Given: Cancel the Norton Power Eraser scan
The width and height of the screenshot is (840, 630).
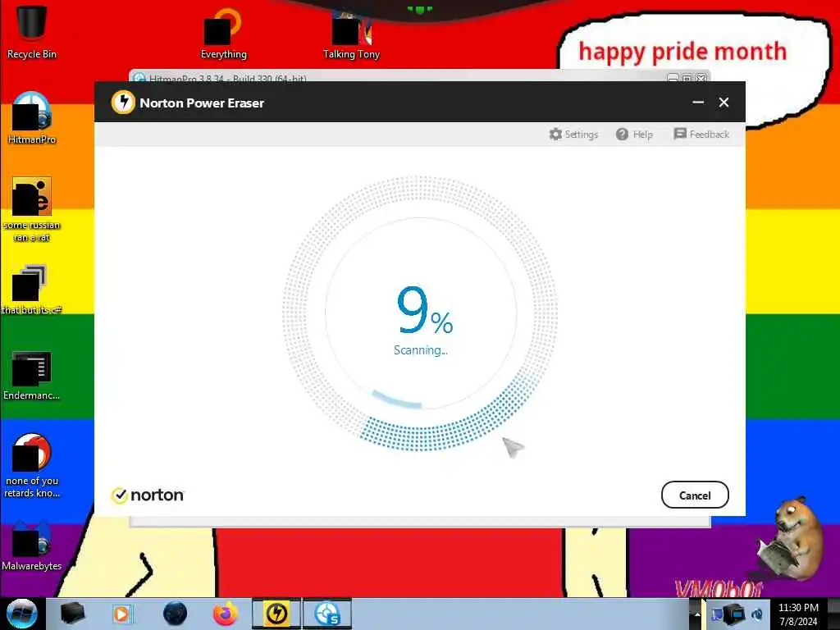Looking at the screenshot, I should point(695,495).
